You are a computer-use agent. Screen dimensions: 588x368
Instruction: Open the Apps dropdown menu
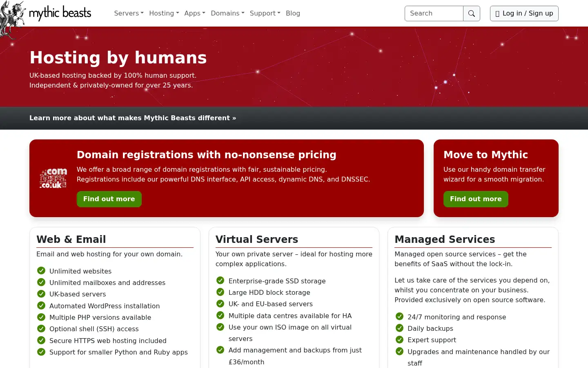point(195,13)
